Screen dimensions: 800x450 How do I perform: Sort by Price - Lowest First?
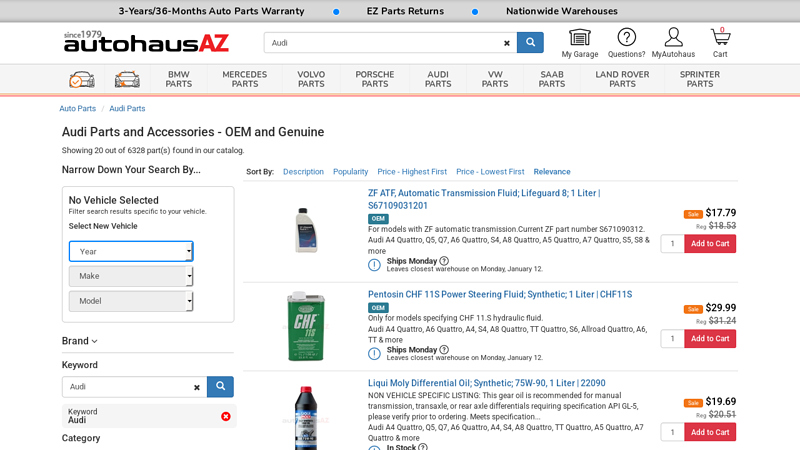(x=490, y=172)
